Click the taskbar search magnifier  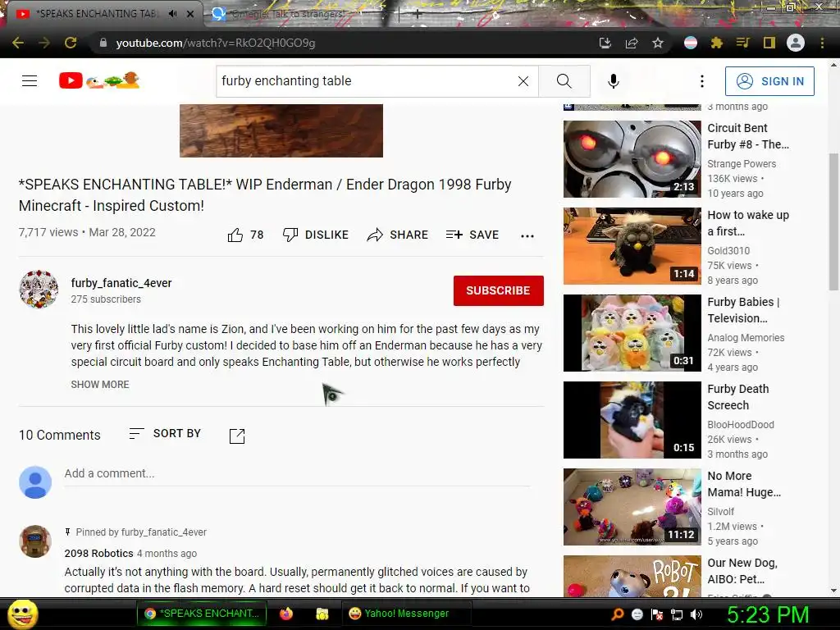click(x=617, y=614)
